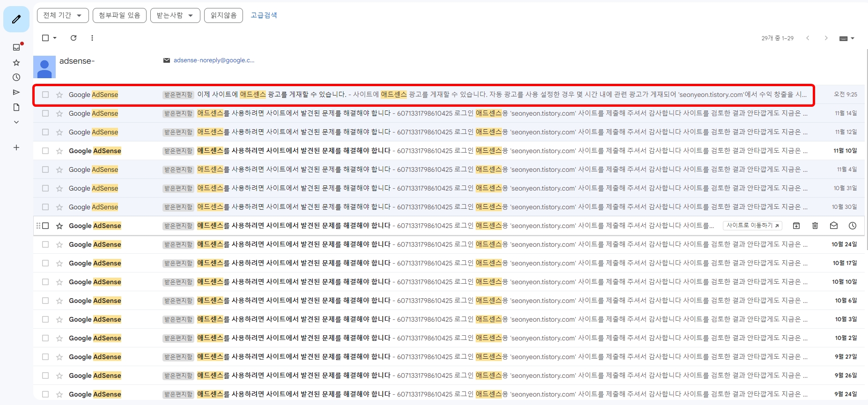868x405 pixels.
Task: Select checkbox of the 10월 24일 email
Action: pos(45,244)
